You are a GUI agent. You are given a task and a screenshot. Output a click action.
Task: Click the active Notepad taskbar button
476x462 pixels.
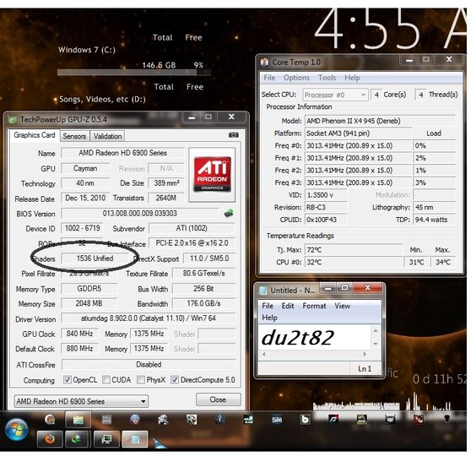coord(135,439)
